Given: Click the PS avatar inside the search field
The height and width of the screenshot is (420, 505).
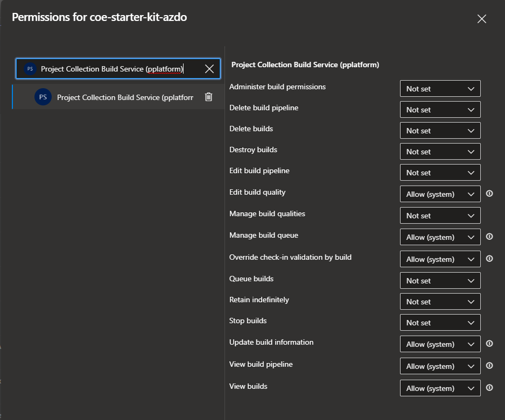Looking at the screenshot, I should click(x=30, y=68).
